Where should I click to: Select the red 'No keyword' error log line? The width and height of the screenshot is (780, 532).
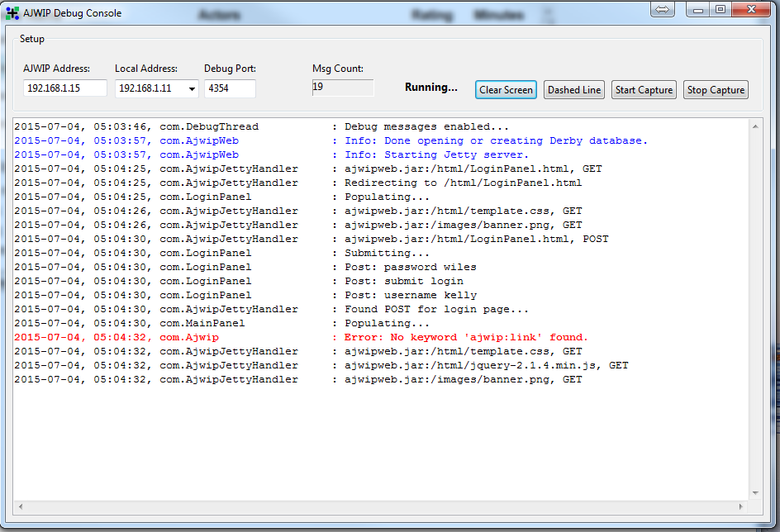click(301, 337)
